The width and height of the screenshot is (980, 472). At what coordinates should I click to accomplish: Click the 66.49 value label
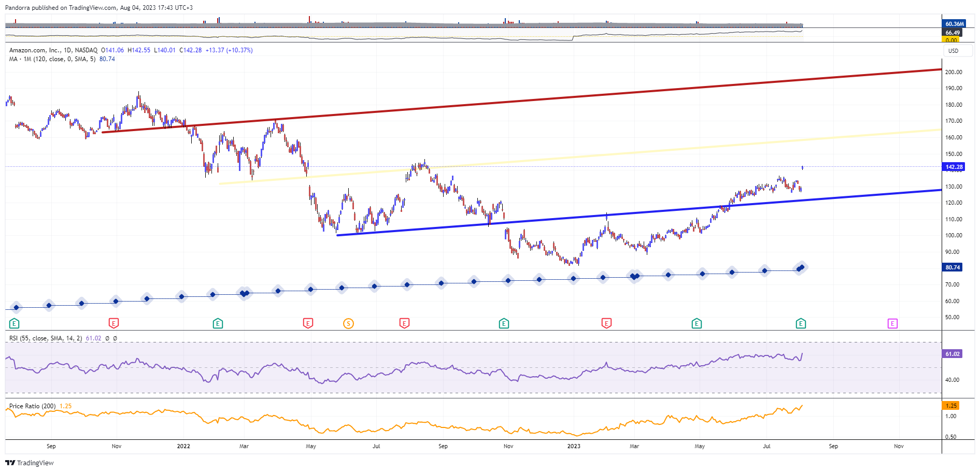point(953,33)
